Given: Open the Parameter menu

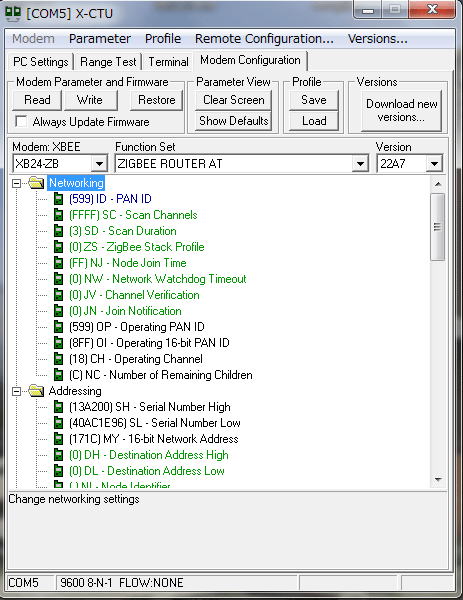Looking at the screenshot, I should click(x=99, y=39).
